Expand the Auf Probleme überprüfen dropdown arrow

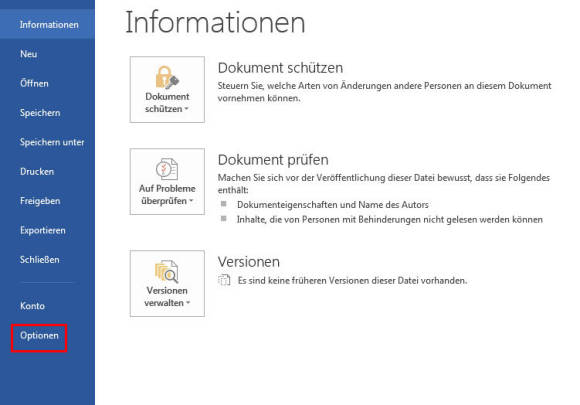pos(191,201)
